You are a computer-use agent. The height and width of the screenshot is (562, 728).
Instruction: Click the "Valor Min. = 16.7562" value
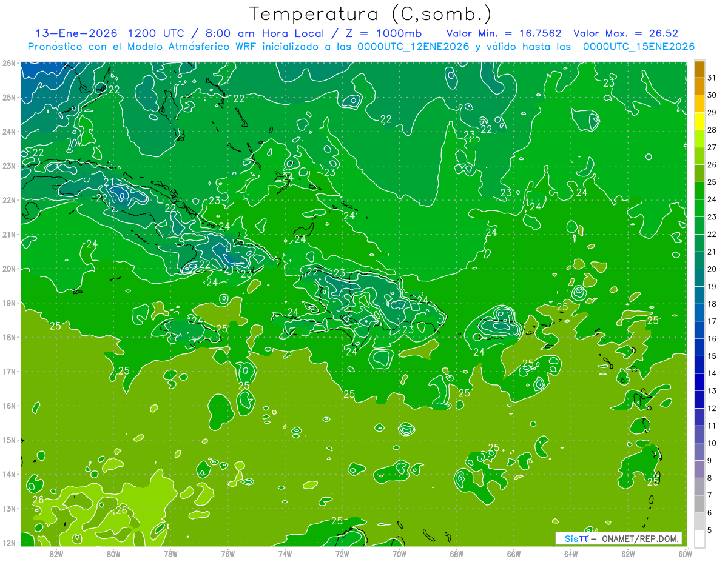[x=504, y=33]
